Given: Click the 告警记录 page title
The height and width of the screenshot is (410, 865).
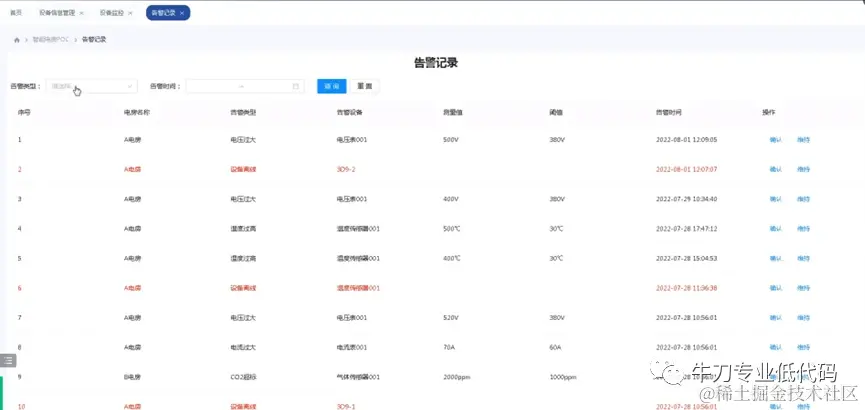Looking at the screenshot, I should tap(436, 62).
